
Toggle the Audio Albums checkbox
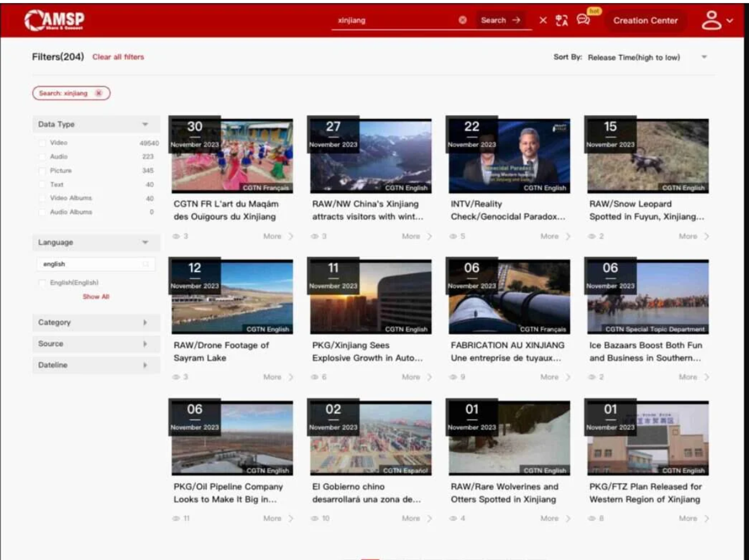tap(42, 212)
